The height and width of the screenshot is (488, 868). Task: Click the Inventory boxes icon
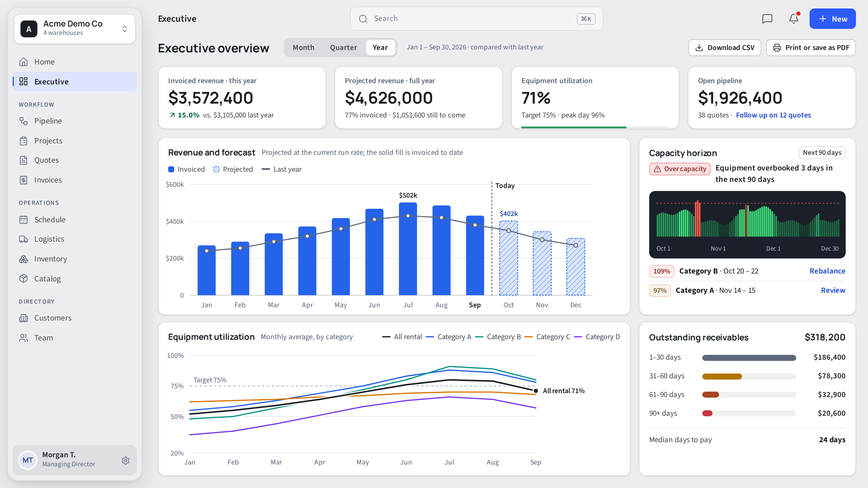(24, 259)
